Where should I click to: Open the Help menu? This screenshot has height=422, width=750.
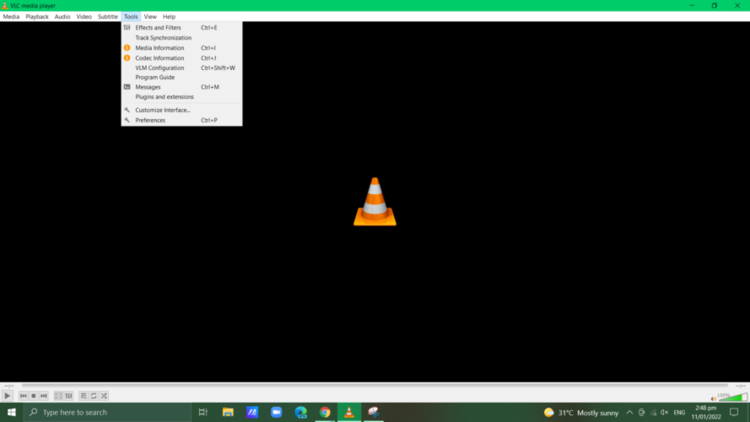[169, 16]
